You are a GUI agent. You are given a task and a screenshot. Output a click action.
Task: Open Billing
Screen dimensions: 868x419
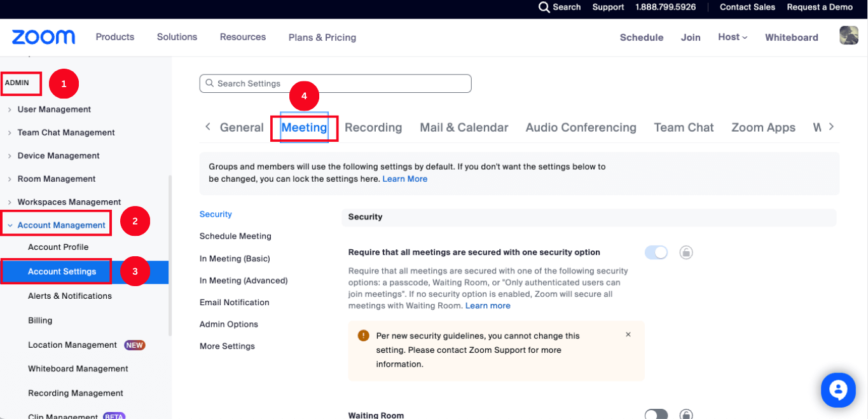pos(40,320)
